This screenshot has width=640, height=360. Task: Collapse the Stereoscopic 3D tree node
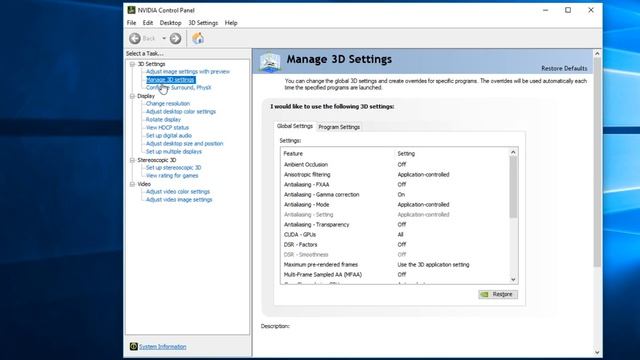tap(132, 160)
